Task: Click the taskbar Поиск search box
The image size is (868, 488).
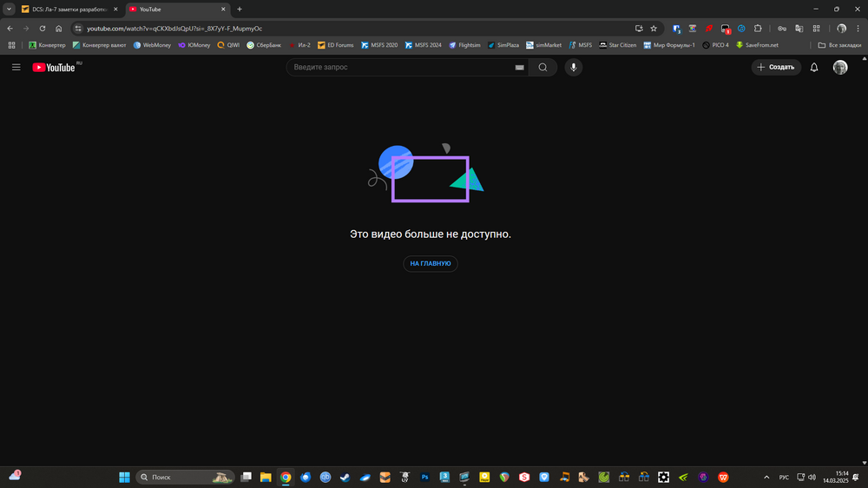Action: pos(185,477)
